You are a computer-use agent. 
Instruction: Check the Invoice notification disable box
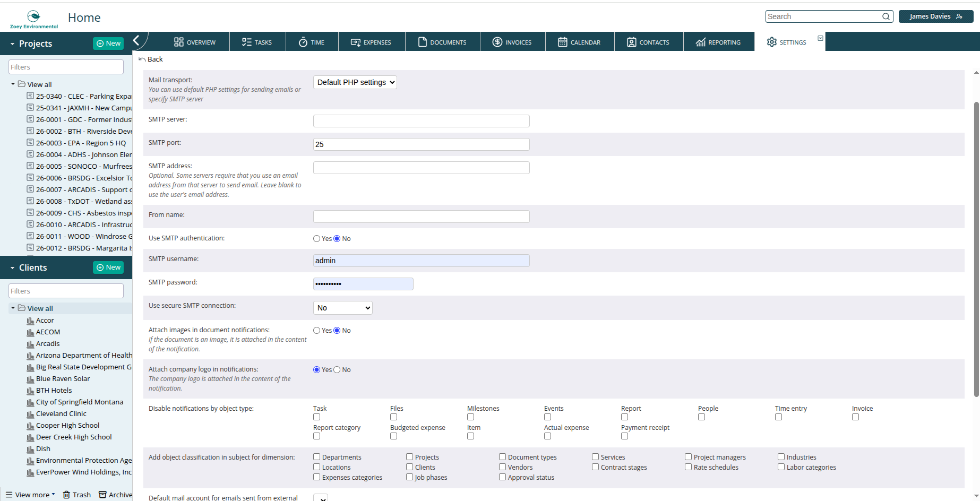[x=856, y=417]
